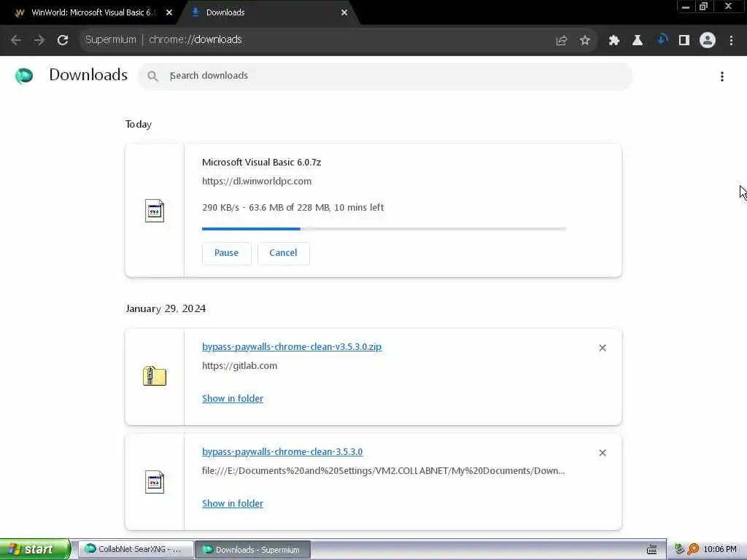Restore down the Supermium window
747x560 pixels.
[x=704, y=7]
